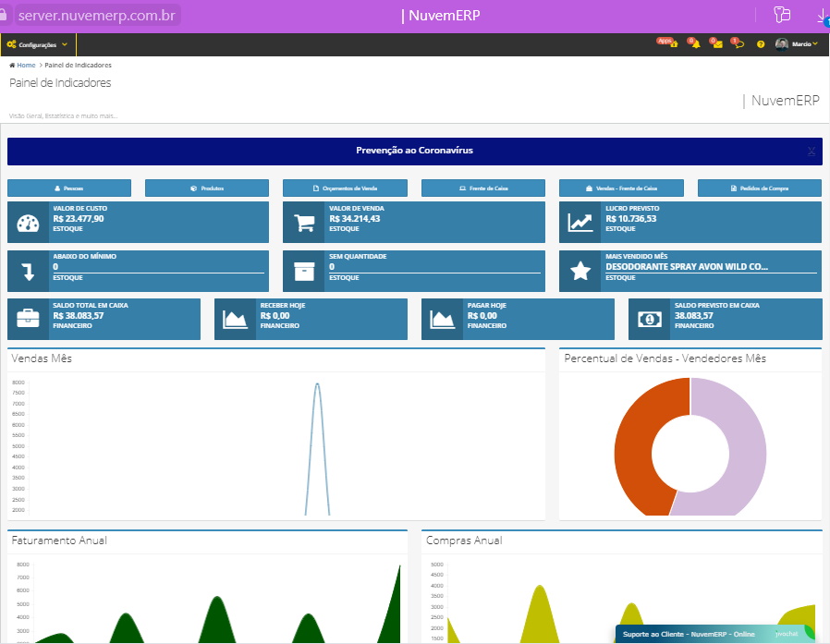Screen dimensions: 830x644
Task: Click the Valor de Custo gauge icon
Action: 28,224
